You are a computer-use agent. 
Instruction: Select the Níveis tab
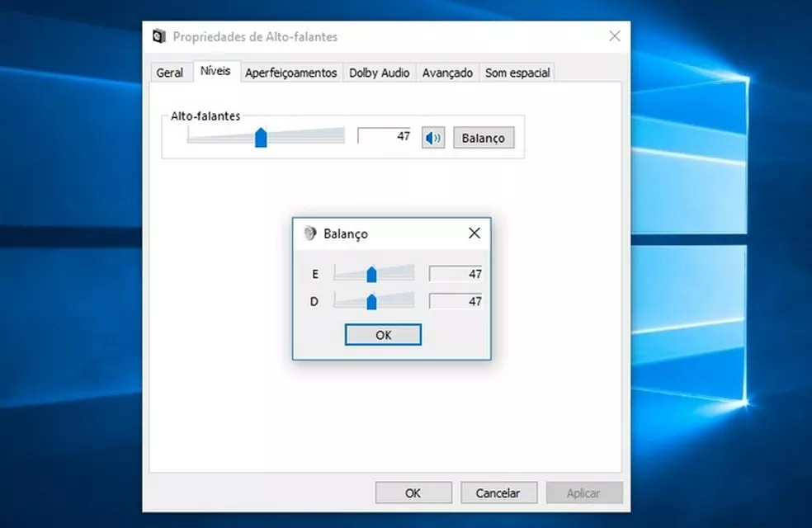click(x=215, y=71)
